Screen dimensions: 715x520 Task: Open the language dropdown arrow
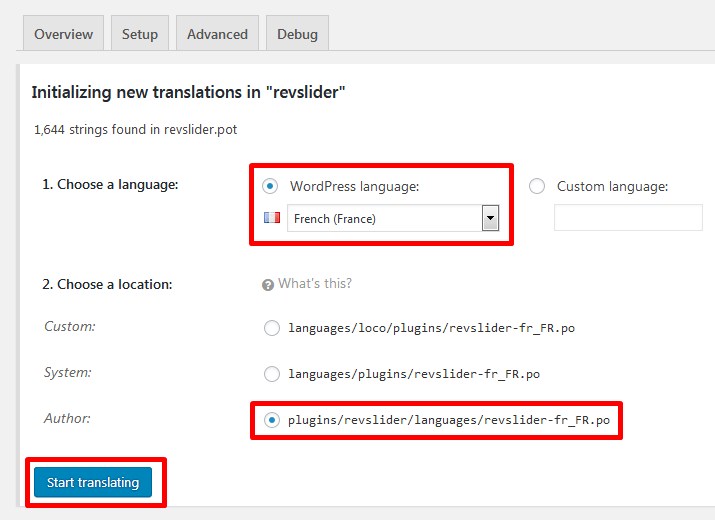[x=490, y=218]
